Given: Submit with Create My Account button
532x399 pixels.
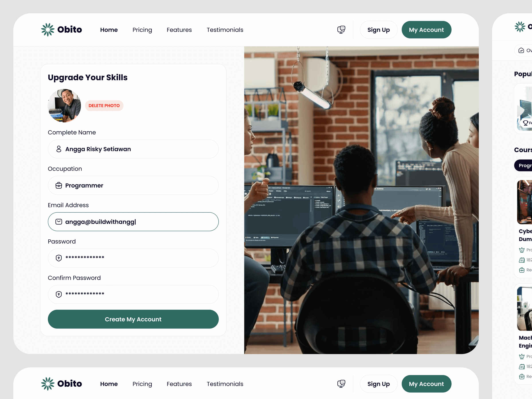Looking at the screenshot, I should click(x=133, y=319).
